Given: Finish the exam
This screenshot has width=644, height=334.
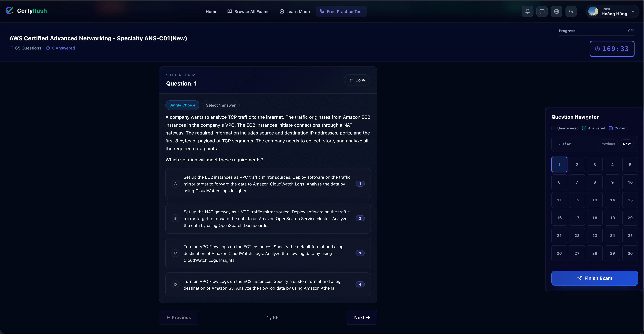Looking at the screenshot, I should coord(594,278).
